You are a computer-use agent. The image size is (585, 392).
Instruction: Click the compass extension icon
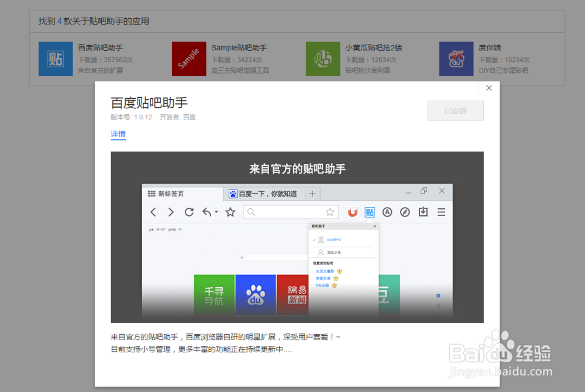click(405, 212)
